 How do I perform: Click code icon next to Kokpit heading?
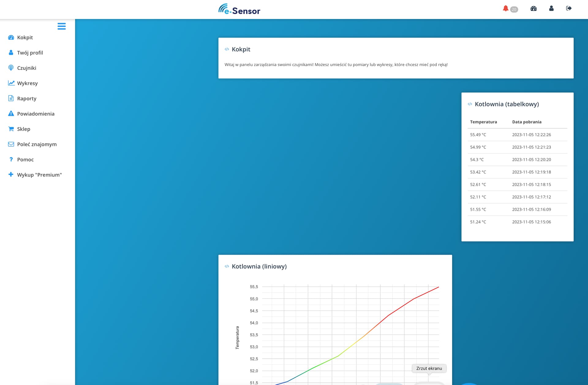pyautogui.click(x=227, y=49)
